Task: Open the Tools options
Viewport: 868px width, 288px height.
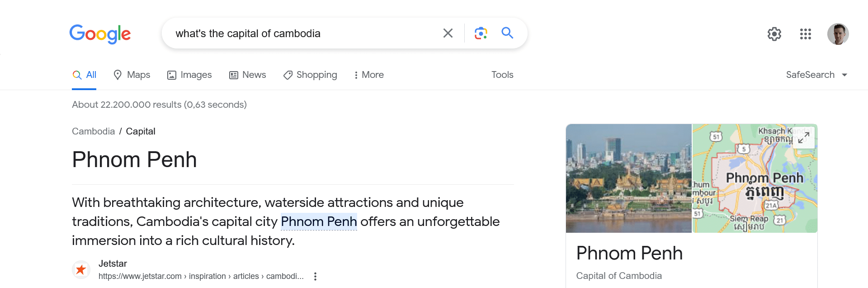Action: [x=502, y=75]
